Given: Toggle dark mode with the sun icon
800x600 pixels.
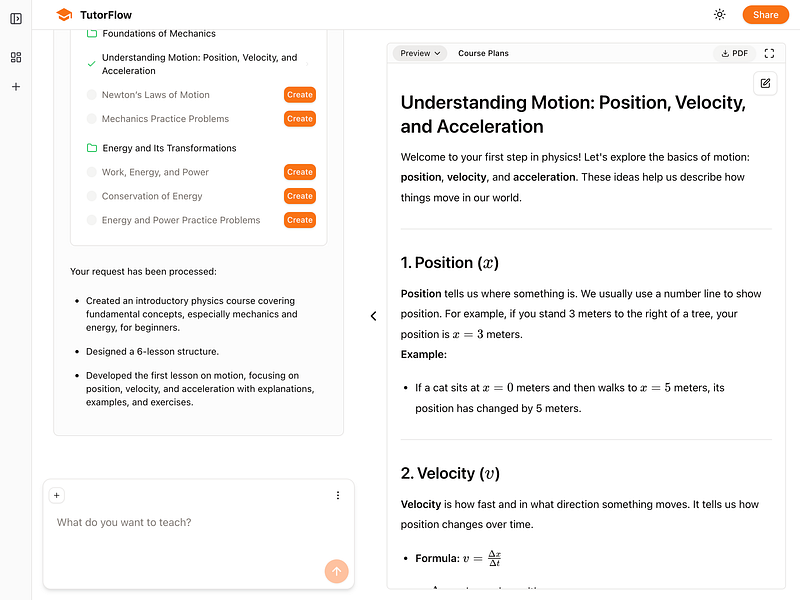Looking at the screenshot, I should (x=719, y=14).
